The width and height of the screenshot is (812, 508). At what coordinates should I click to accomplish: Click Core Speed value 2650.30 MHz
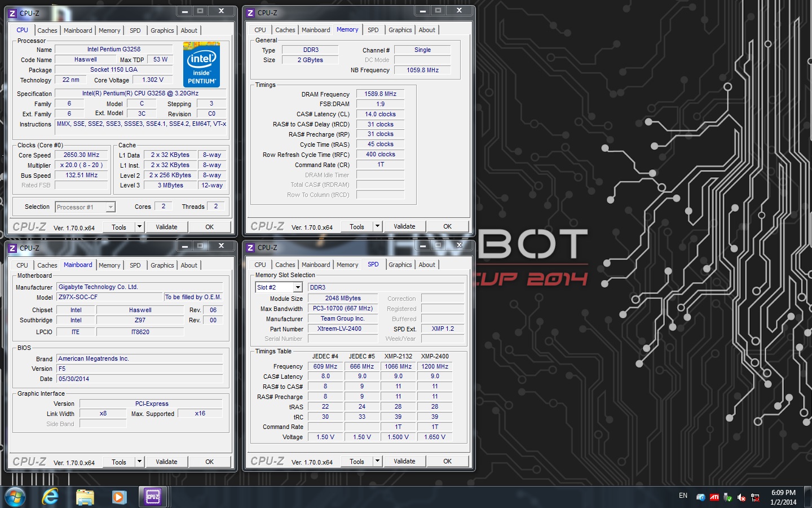(x=81, y=155)
